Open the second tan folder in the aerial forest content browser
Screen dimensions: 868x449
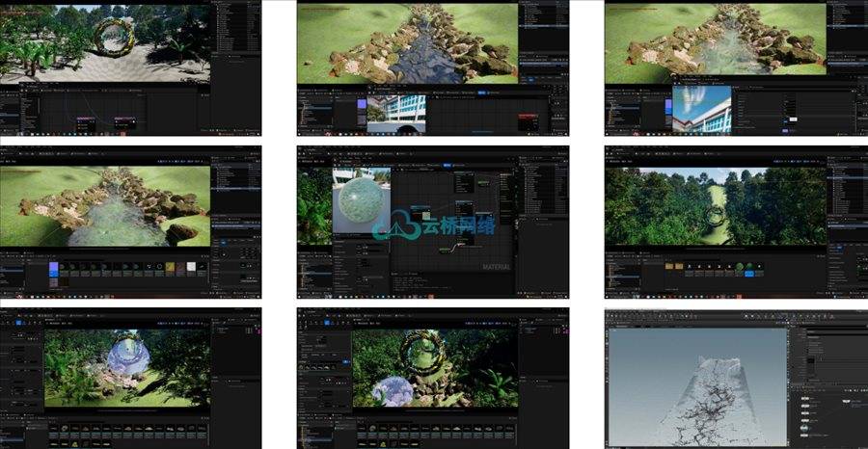(679, 267)
